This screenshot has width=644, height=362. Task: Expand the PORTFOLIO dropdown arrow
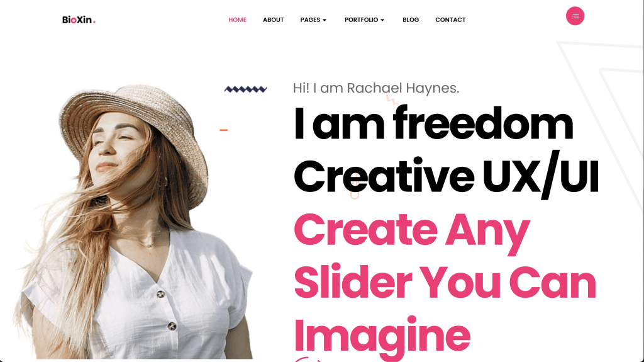pyautogui.click(x=382, y=20)
